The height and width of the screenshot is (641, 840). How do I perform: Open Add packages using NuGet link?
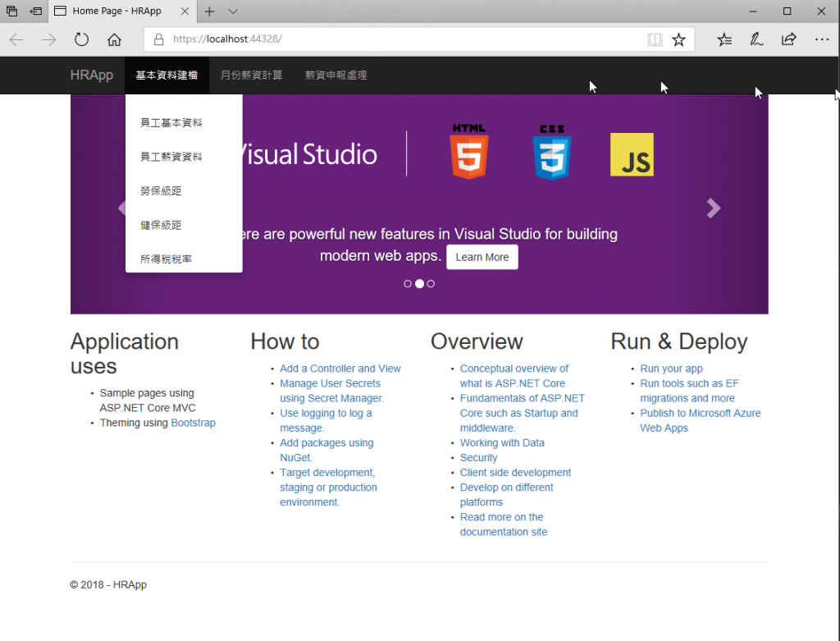click(x=326, y=451)
